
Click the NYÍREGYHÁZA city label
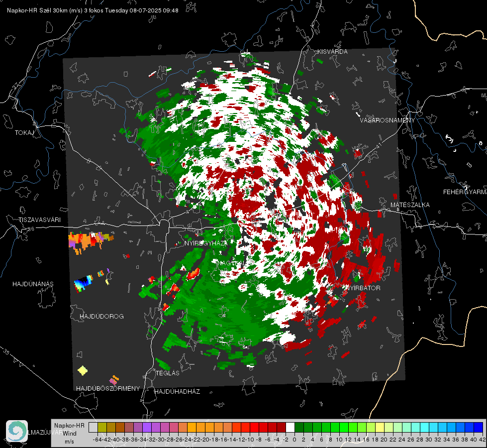206,243
